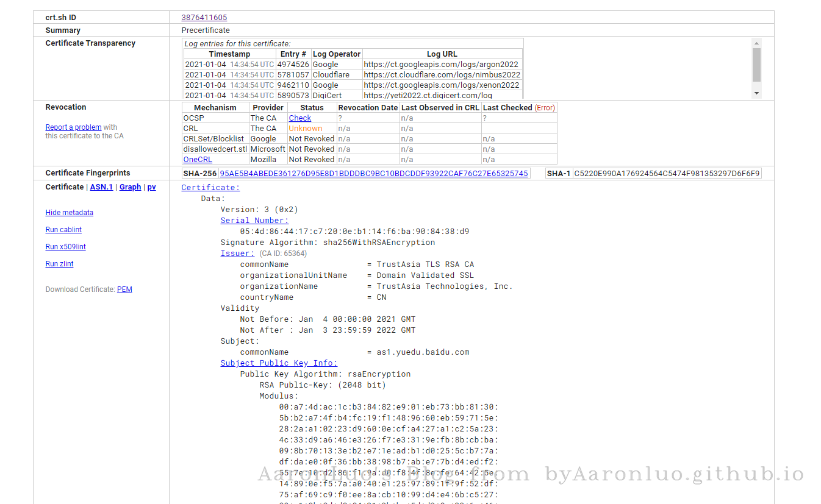Click the Certificate: heading link
The height and width of the screenshot is (504, 821).
click(210, 188)
